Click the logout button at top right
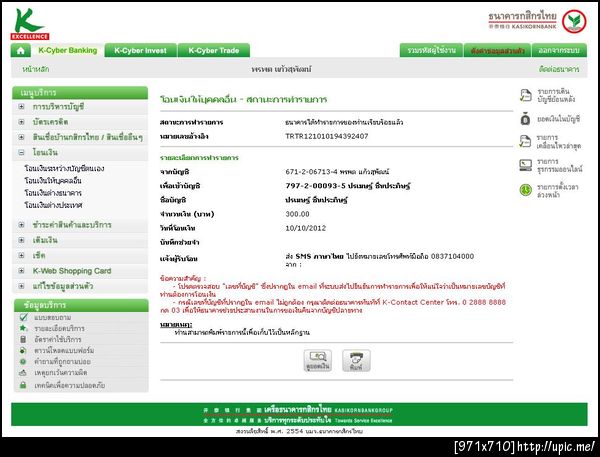Screen dimensions: 600x457 (x=559, y=51)
